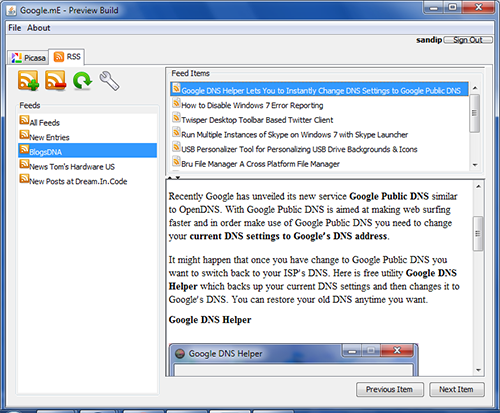Click the Feed Items list scrollbar thumb
This screenshot has height=413, width=500.
pyautogui.click(x=475, y=113)
